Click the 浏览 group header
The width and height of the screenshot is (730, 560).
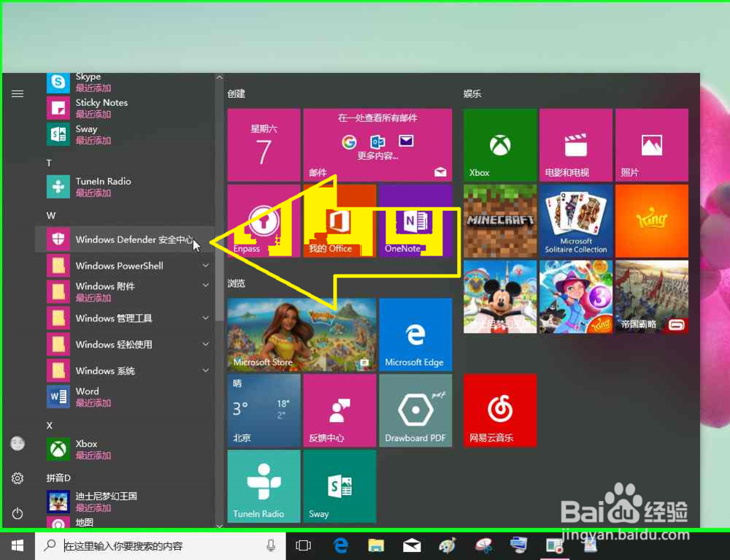point(236,283)
